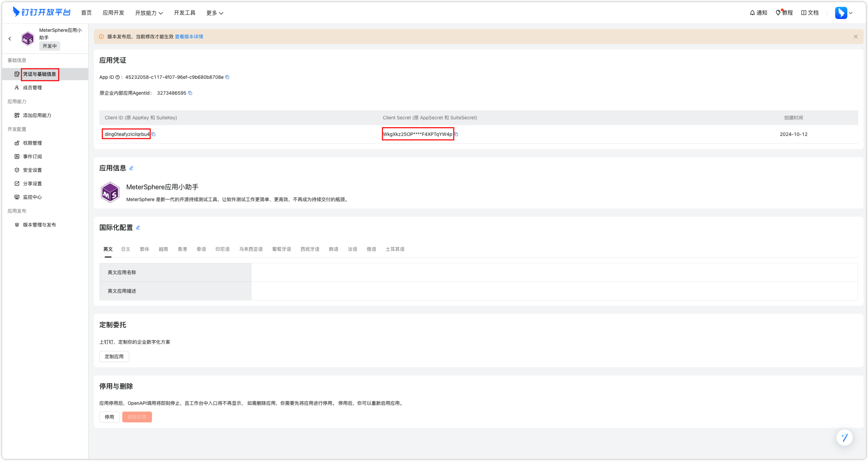Open the floating assistant wand icon

(844, 438)
